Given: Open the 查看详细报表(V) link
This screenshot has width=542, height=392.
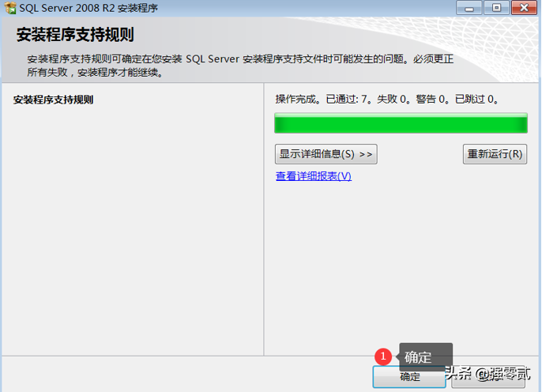Looking at the screenshot, I should pos(314,176).
